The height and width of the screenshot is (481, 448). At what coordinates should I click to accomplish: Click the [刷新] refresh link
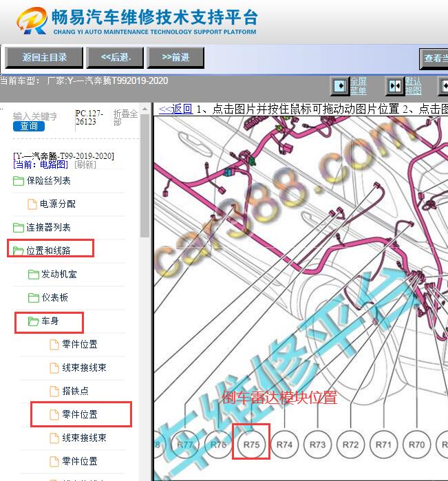(x=85, y=164)
